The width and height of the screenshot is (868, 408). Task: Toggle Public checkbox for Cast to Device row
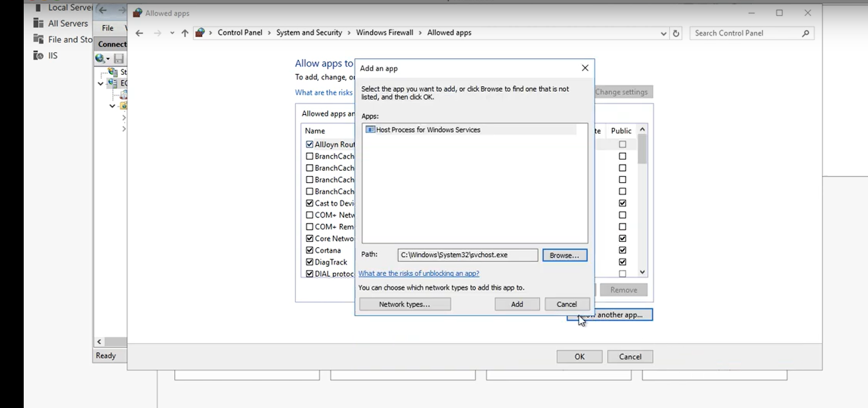click(623, 203)
